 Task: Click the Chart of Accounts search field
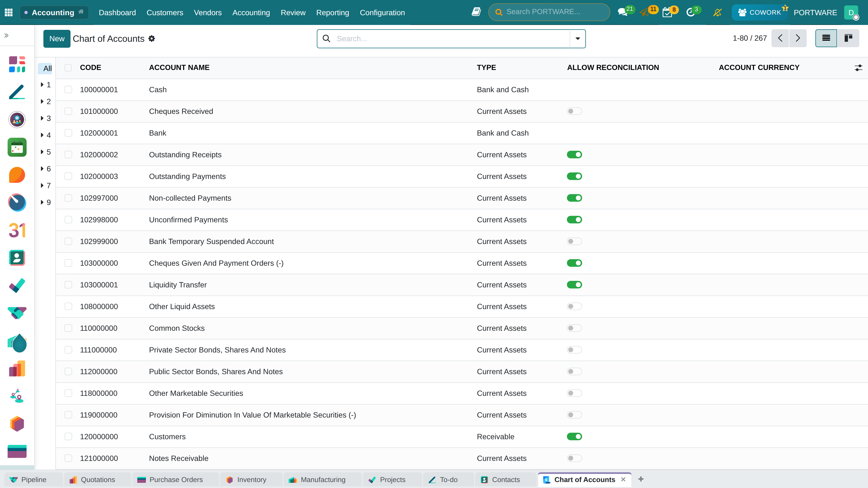pos(452,39)
